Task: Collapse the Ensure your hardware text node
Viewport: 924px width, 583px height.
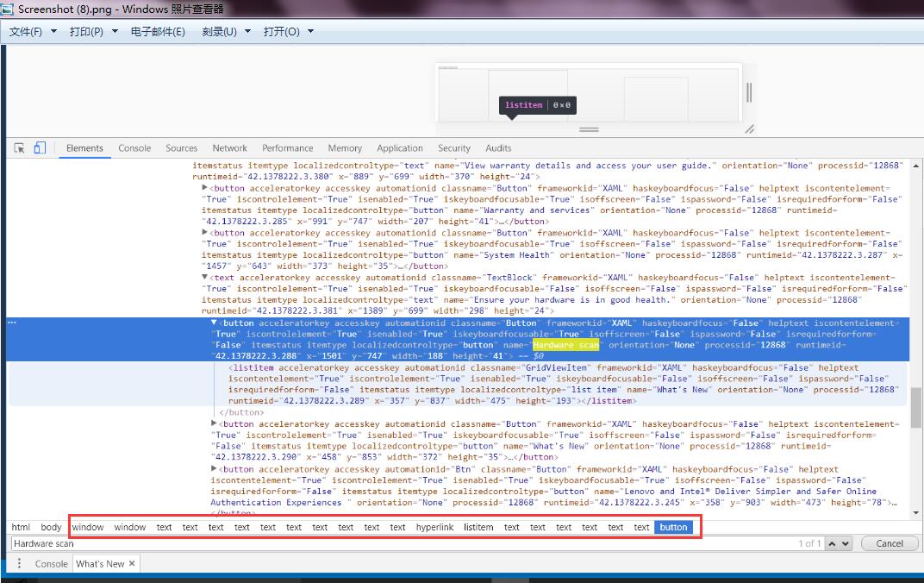Action: 204,277
